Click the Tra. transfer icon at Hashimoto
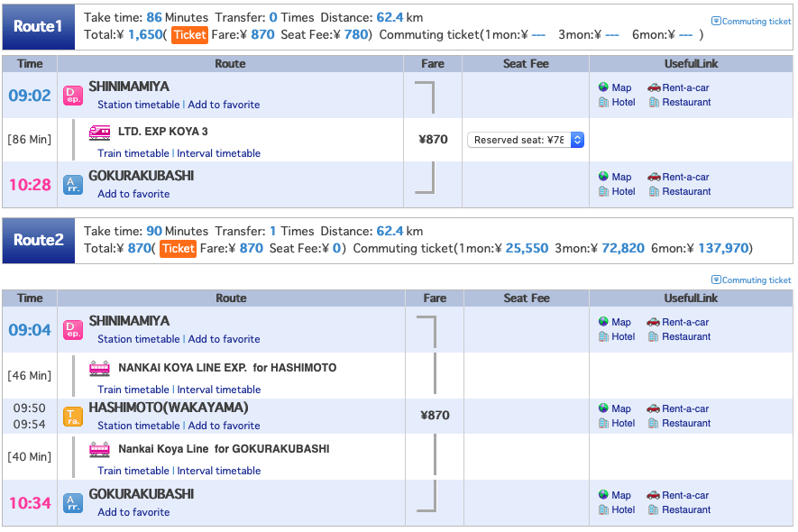The image size is (798, 532). pyautogui.click(x=73, y=417)
